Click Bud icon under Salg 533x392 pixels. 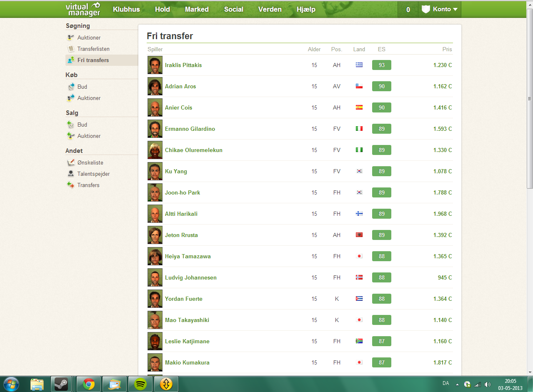pos(71,125)
